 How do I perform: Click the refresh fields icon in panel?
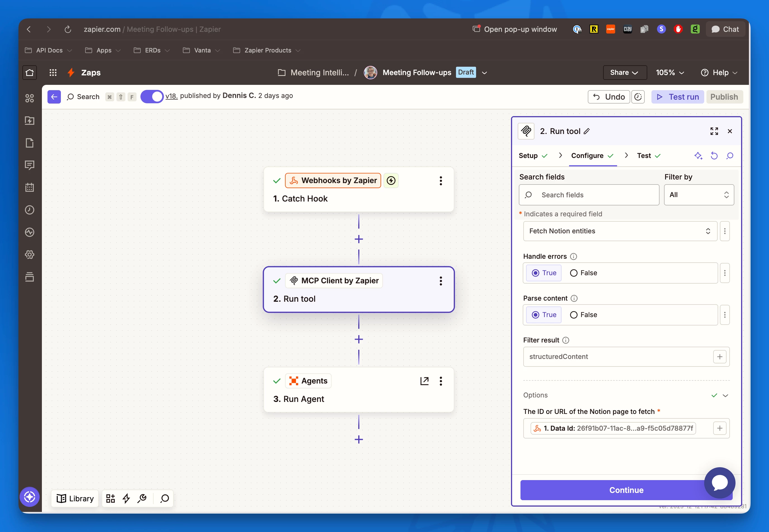[714, 156]
